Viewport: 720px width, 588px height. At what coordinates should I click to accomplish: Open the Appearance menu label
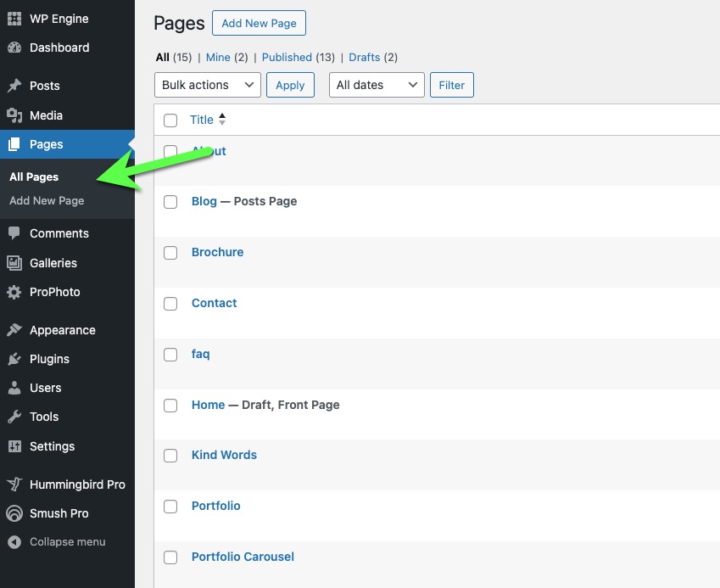click(63, 330)
